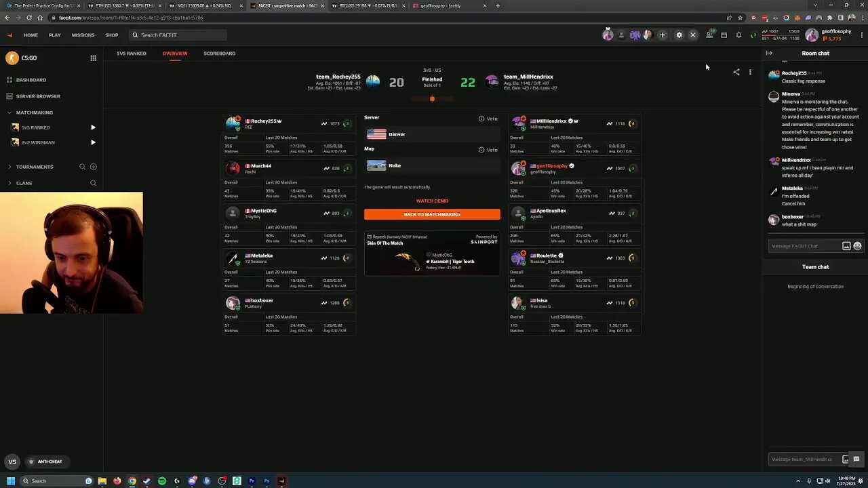Open Rochey255 player profile name

tap(264, 121)
